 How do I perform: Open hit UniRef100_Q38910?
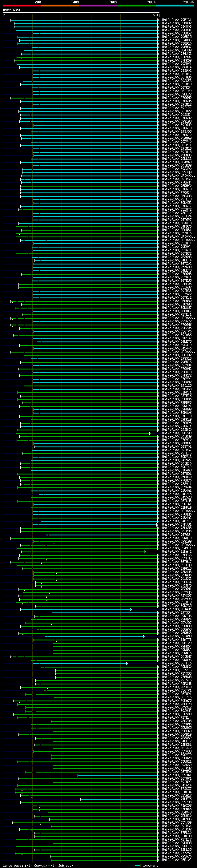pyautogui.click(x=177, y=43)
